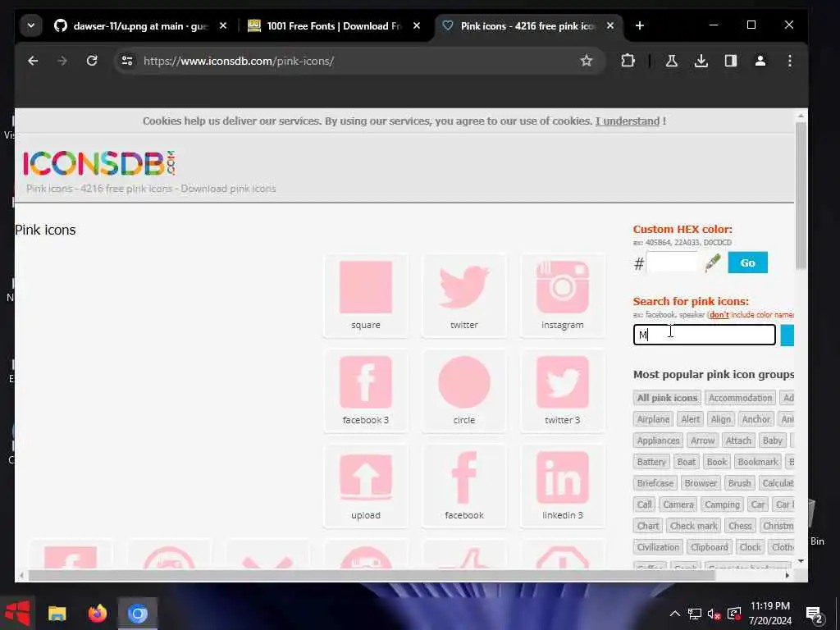
Task: Go back to the previous page
Action: [x=33, y=61]
